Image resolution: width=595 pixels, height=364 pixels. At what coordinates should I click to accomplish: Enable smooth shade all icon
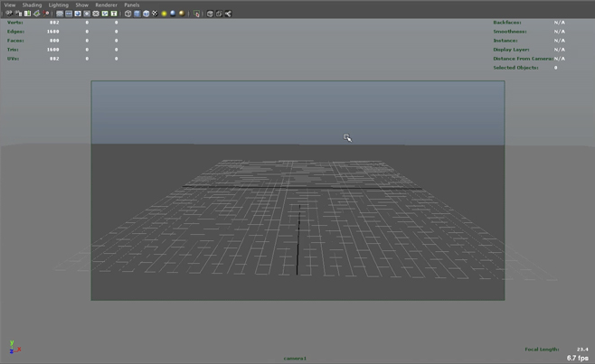137,14
